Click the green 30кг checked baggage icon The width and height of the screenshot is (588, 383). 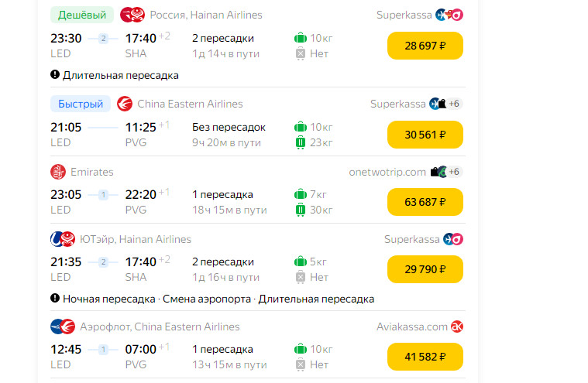pos(301,210)
